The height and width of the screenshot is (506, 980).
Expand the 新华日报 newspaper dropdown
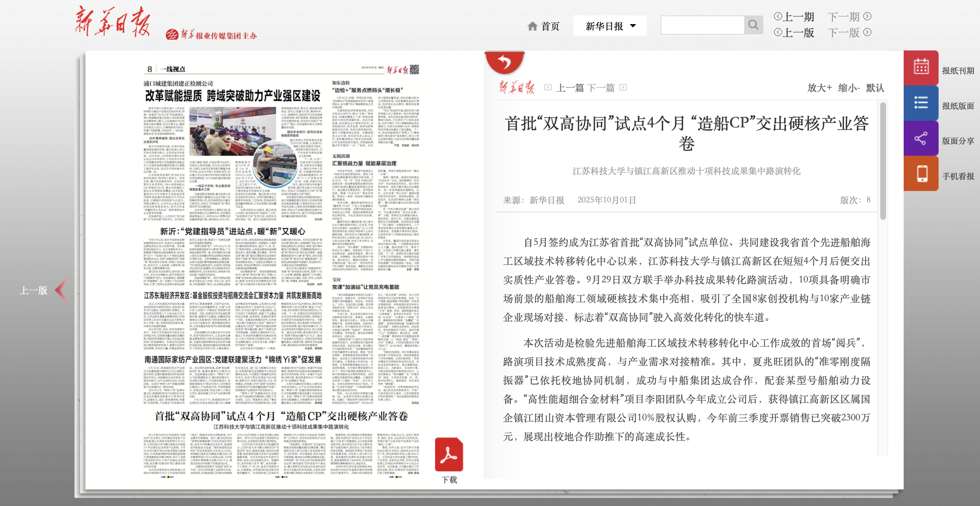[610, 26]
